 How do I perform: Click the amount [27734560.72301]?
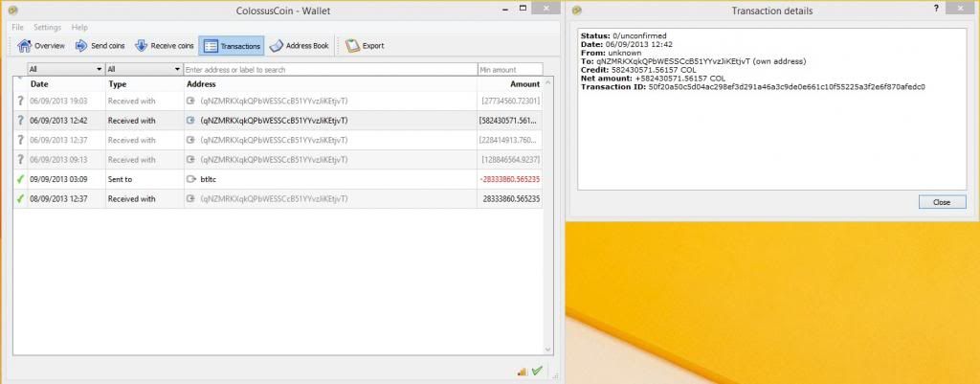[511, 101]
